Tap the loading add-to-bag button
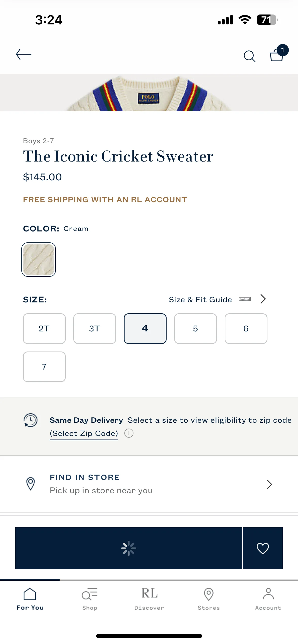 [129, 548]
